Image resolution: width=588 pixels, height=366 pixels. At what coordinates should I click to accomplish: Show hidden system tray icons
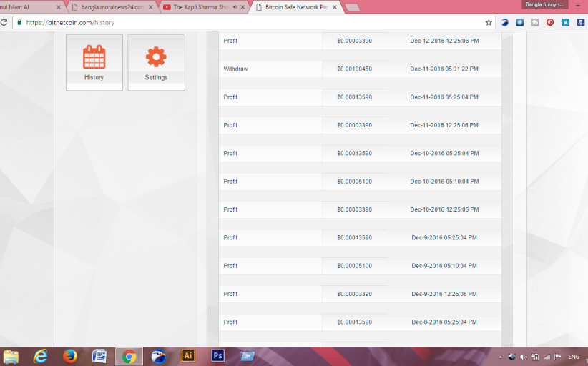point(500,356)
